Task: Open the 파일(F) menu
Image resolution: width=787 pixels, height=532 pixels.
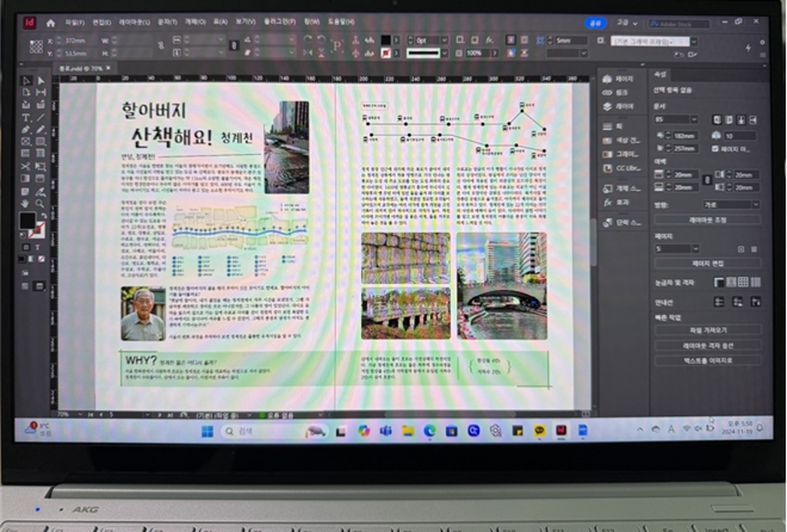Action: (x=74, y=23)
